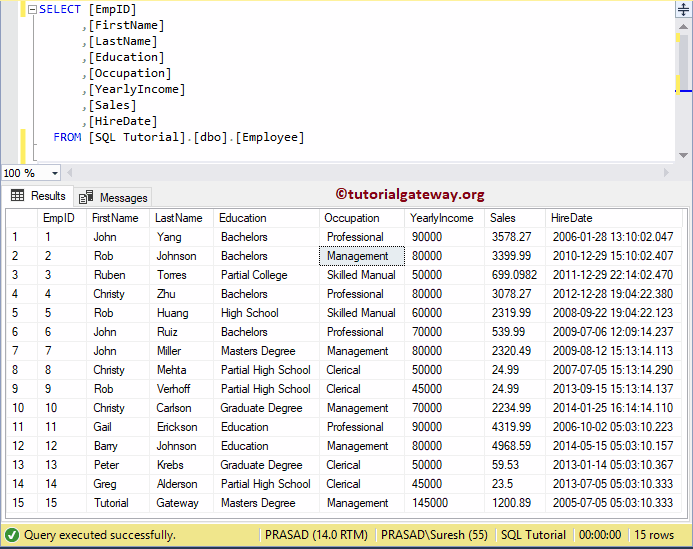The width and height of the screenshot is (693, 549).
Task: Select the LastName column header
Action: pos(179,218)
